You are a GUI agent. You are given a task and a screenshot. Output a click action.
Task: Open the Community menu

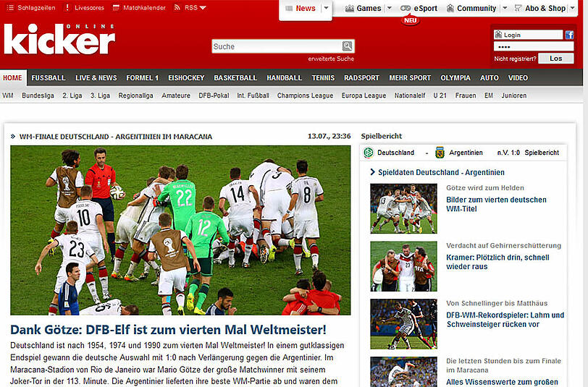(x=476, y=8)
